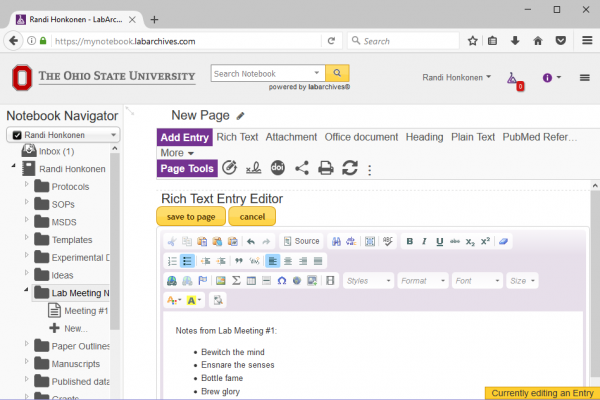Select the Attachment entry type

[x=291, y=137]
